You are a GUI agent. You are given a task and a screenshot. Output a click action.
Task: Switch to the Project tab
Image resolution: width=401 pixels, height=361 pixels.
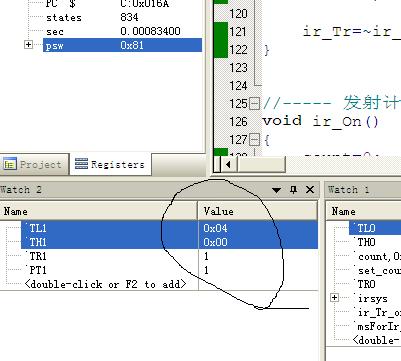34,164
